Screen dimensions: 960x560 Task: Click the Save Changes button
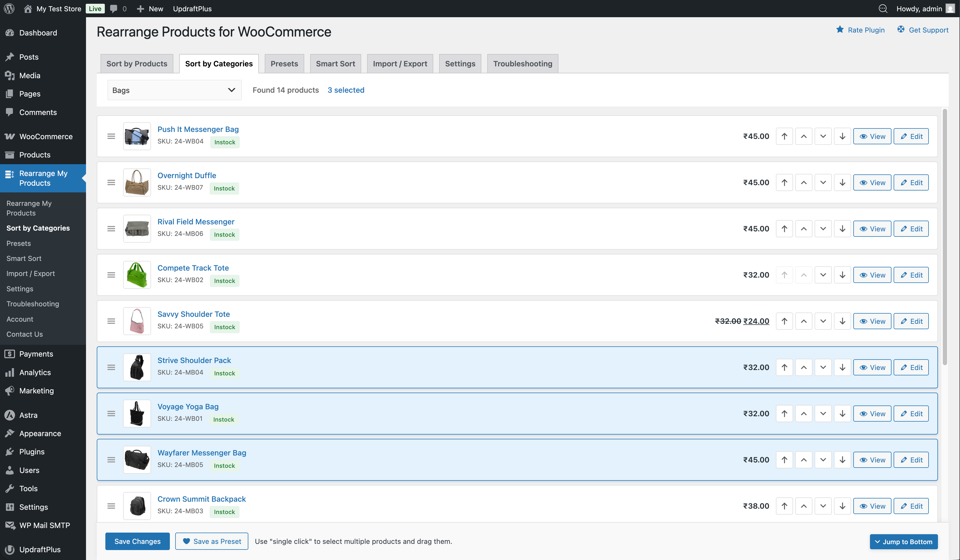[137, 541]
